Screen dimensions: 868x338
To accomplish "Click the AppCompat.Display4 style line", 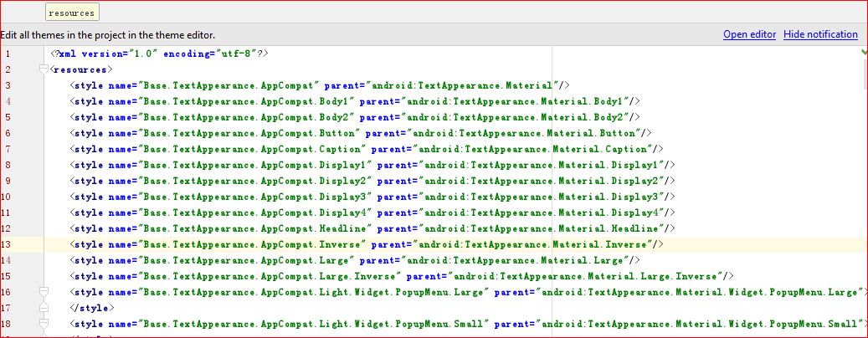I will point(372,213).
